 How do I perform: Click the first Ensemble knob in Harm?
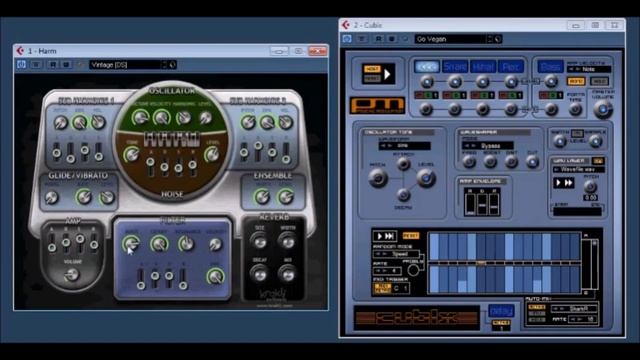pyautogui.click(x=262, y=197)
